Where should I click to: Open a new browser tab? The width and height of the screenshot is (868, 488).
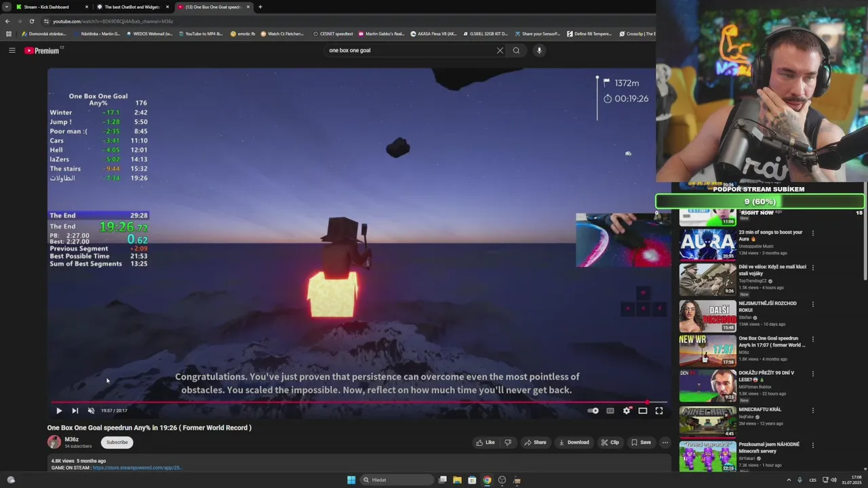coord(260,7)
